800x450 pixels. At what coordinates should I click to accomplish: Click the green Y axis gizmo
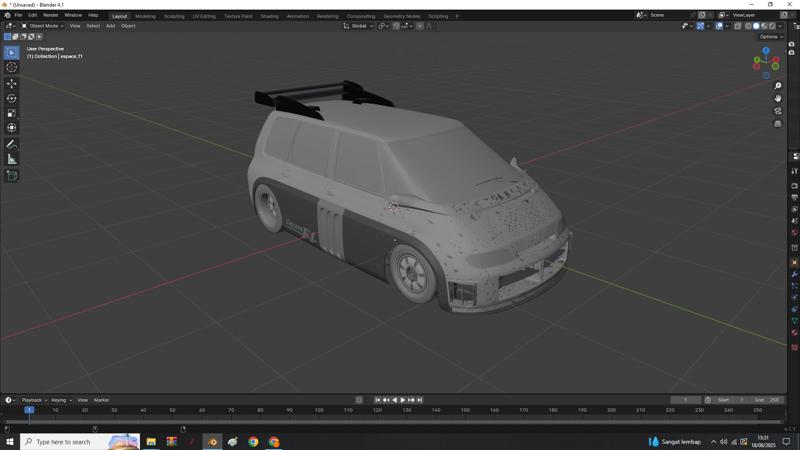point(756,60)
